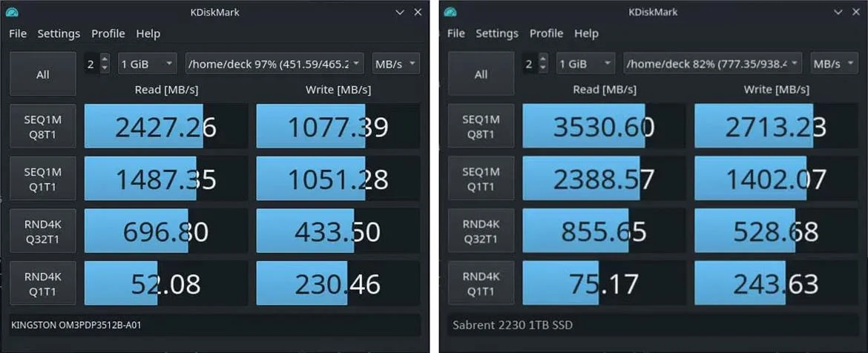This screenshot has height=353, width=868.
Task: Expand the MB/s unit dropdown in the Sabrent window
Action: 834,64
